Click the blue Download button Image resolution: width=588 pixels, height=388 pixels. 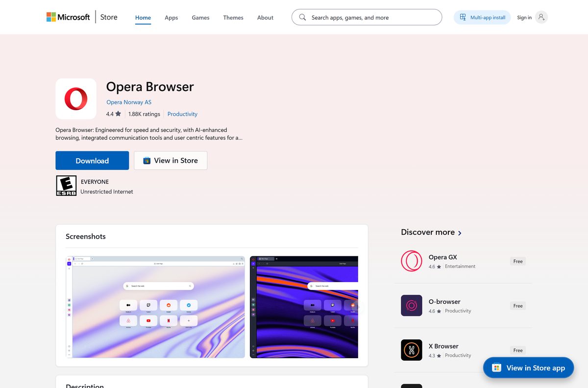point(92,161)
